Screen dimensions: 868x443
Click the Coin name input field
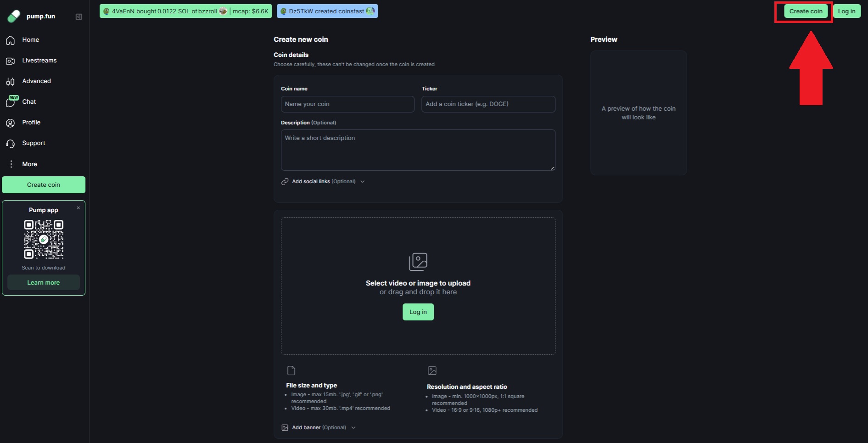[x=347, y=104]
